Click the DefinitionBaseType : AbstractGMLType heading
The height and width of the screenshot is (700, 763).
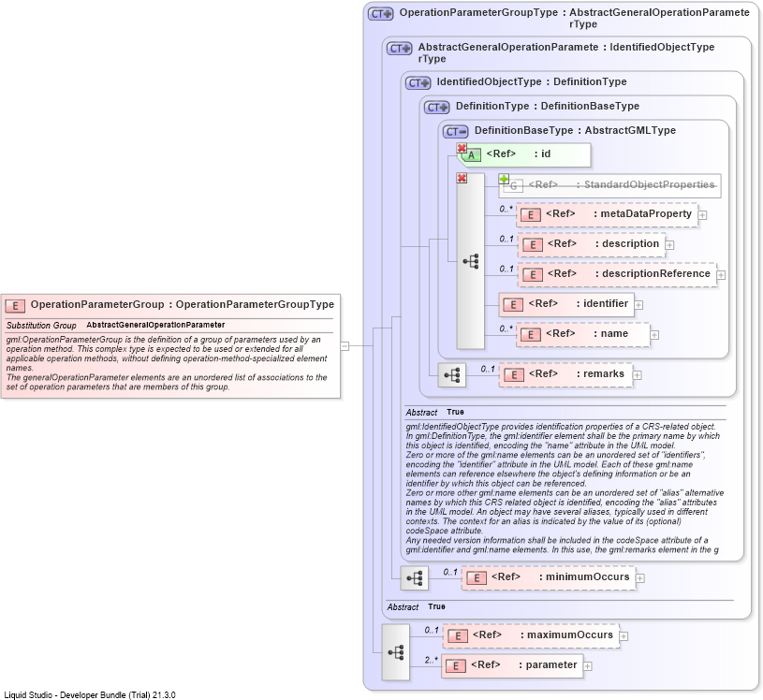tap(575, 130)
